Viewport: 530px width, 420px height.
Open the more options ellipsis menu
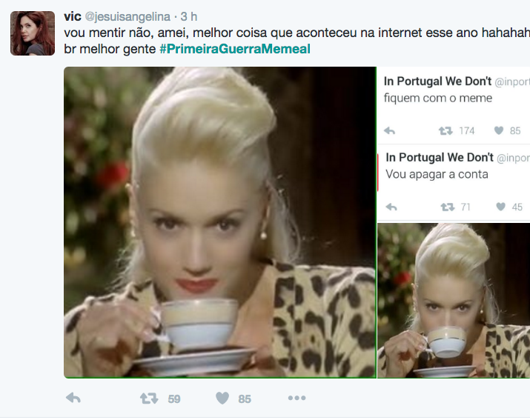point(297,398)
